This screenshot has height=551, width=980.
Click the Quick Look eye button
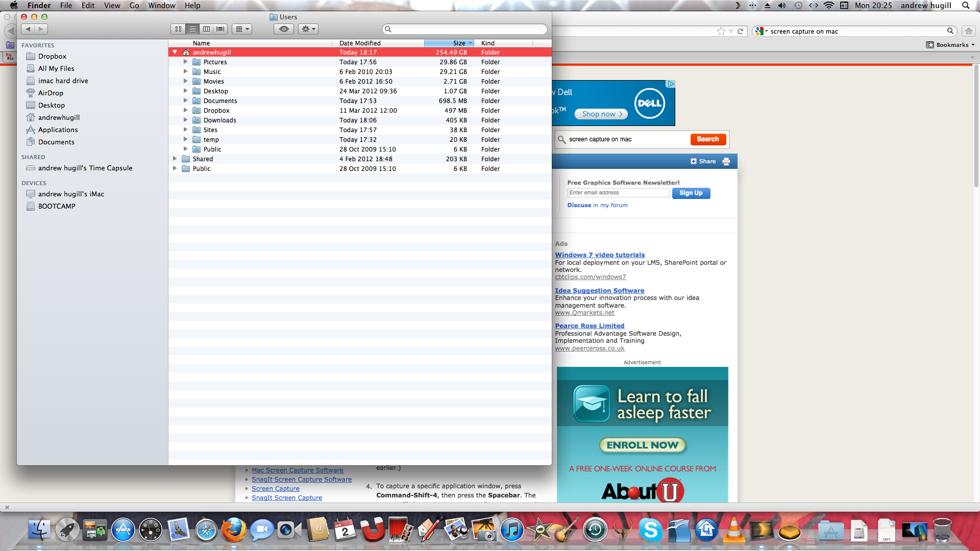[x=284, y=29]
